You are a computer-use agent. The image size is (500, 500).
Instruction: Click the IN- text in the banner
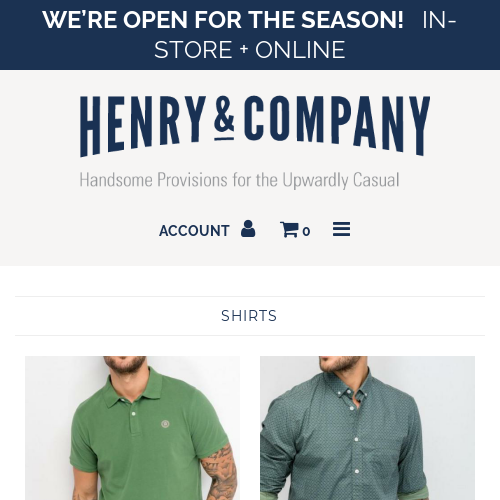[439, 20]
